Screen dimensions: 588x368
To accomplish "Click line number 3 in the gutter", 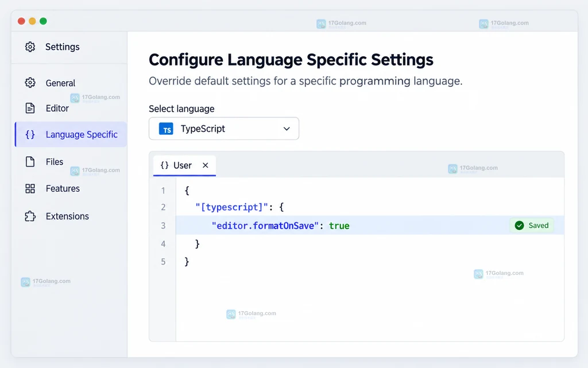I will click(x=163, y=225).
